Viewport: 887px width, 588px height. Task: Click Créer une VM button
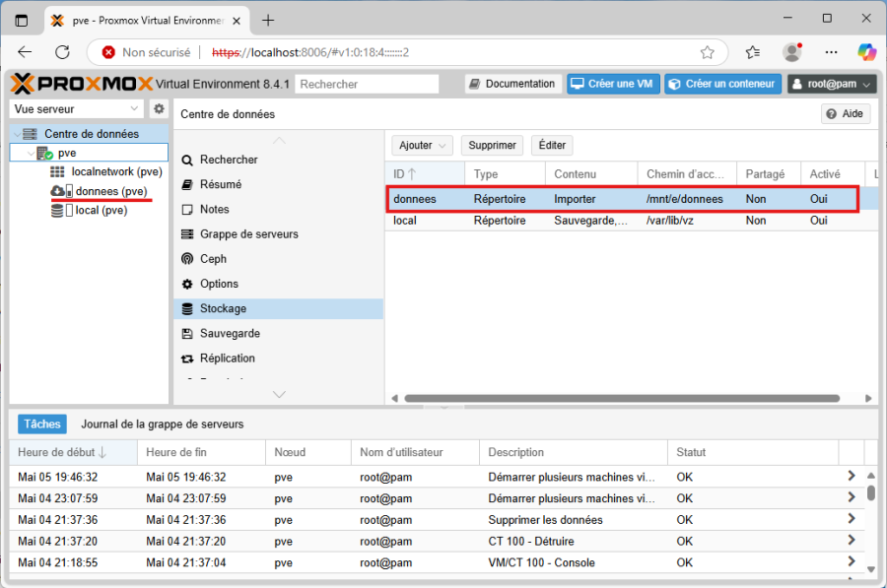point(613,84)
